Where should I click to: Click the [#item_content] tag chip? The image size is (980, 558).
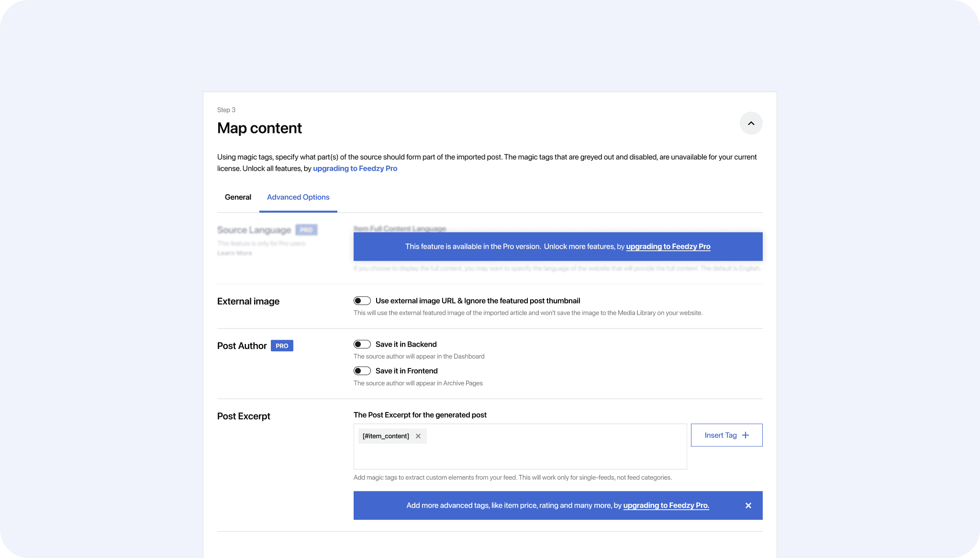tap(386, 436)
